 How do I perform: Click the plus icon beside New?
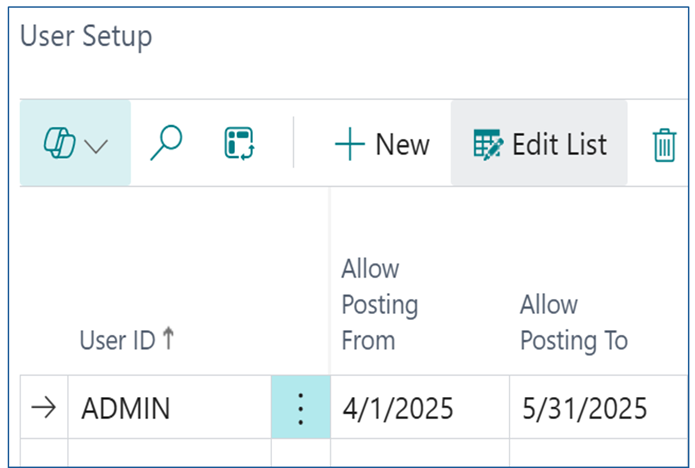click(350, 144)
